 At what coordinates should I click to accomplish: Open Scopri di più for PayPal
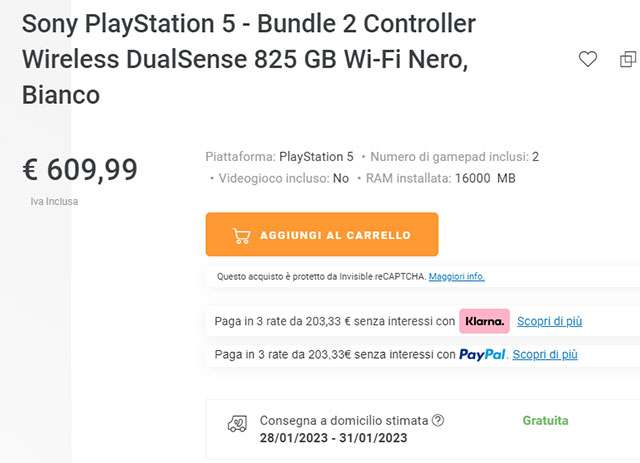pos(545,354)
